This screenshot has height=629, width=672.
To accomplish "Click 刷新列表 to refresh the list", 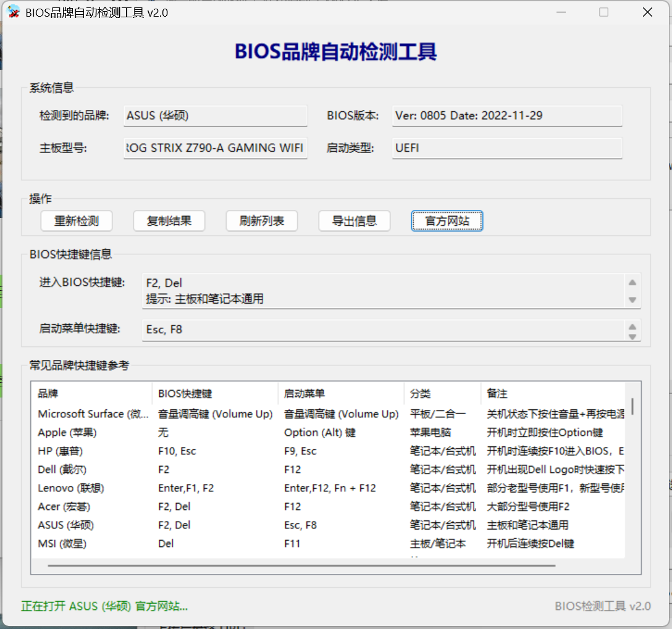I will click(x=261, y=221).
